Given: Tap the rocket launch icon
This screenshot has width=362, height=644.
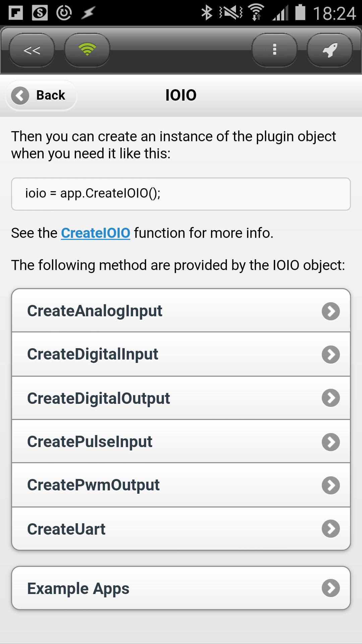Looking at the screenshot, I should pos(330,50).
